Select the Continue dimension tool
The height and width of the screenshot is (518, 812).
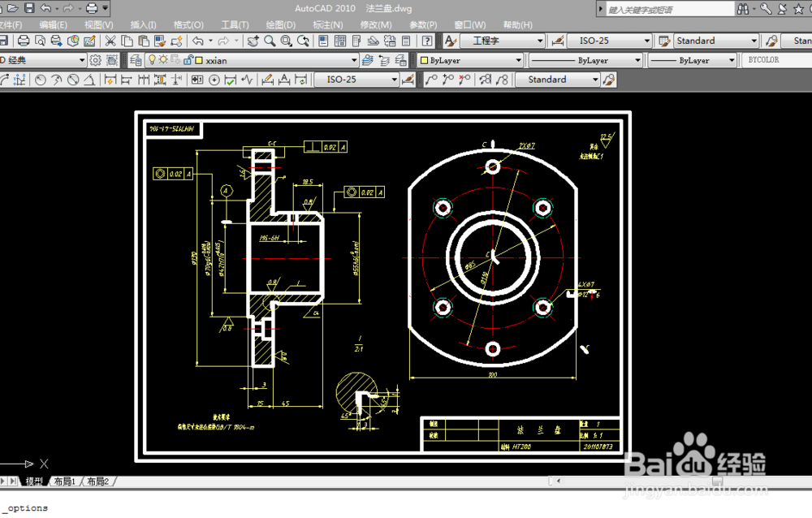tap(144, 80)
